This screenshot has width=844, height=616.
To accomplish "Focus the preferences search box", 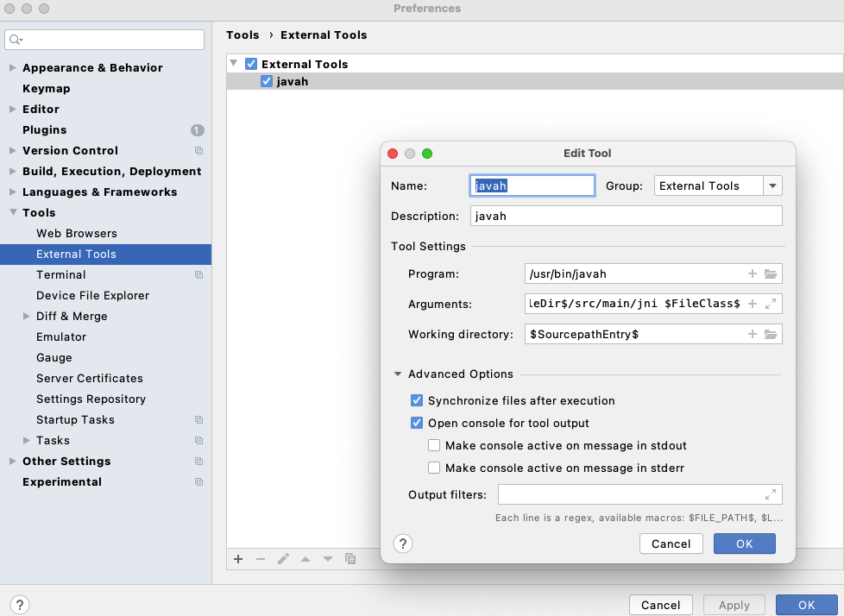I will coord(104,40).
